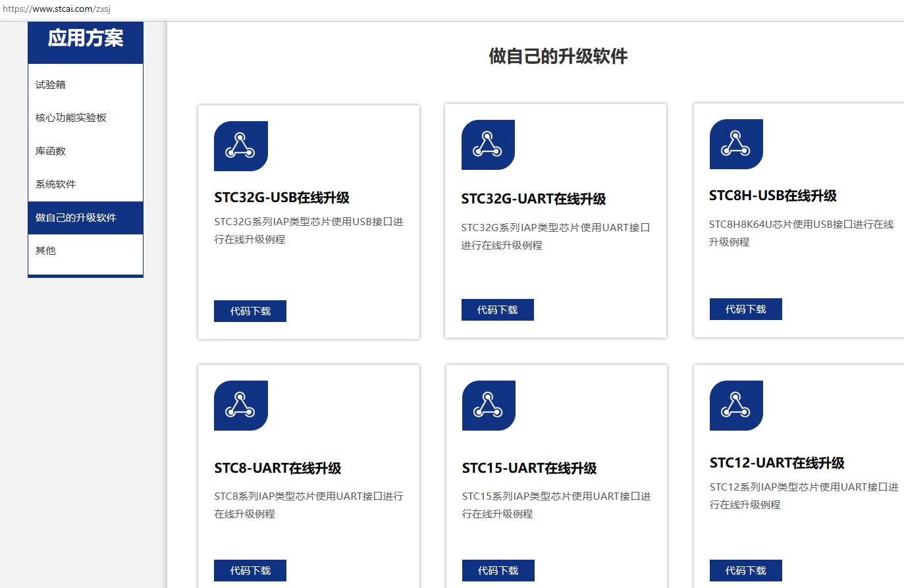Click the STC8H-USB在线升级 card icon
Screen dimensions: 904x588
coord(735,144)
